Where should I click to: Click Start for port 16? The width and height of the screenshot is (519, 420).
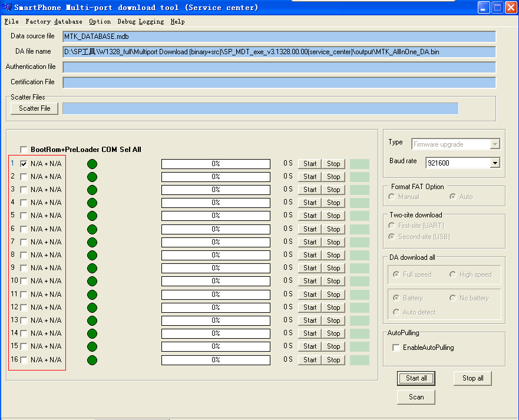pos(310,360)
